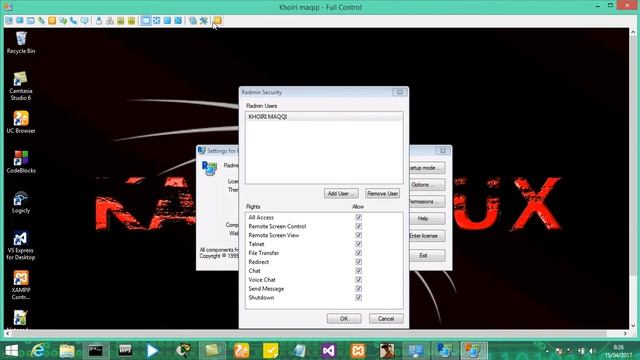Select XAMPP Control desktop shortcut

[21, 285]
